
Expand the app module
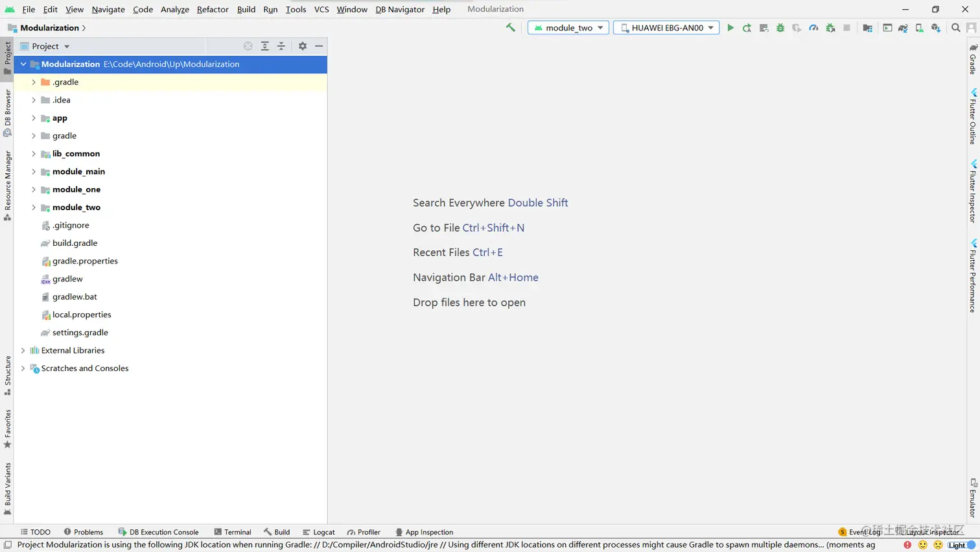[34, 118]
